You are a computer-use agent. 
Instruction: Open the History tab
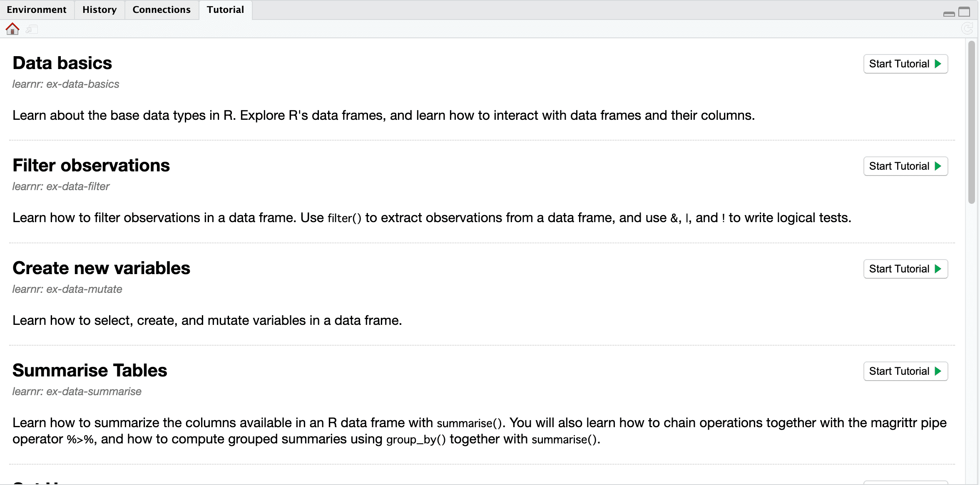99,10
